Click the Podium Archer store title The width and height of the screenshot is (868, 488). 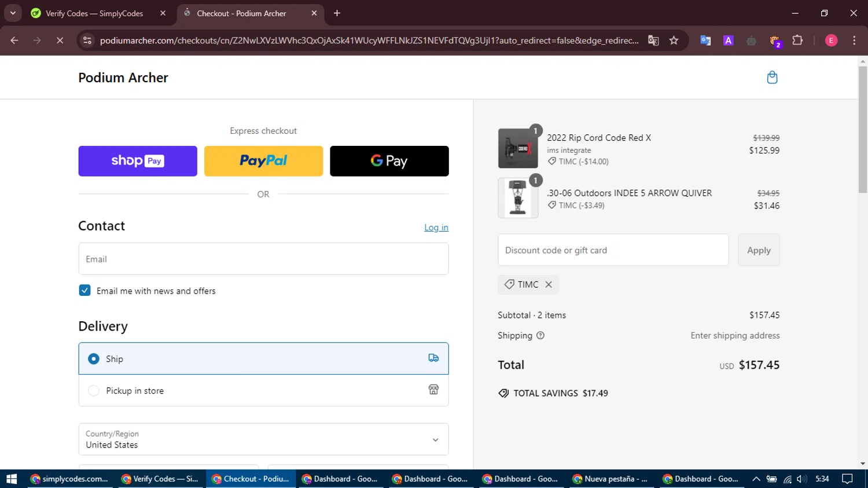[x=123, y=78]
